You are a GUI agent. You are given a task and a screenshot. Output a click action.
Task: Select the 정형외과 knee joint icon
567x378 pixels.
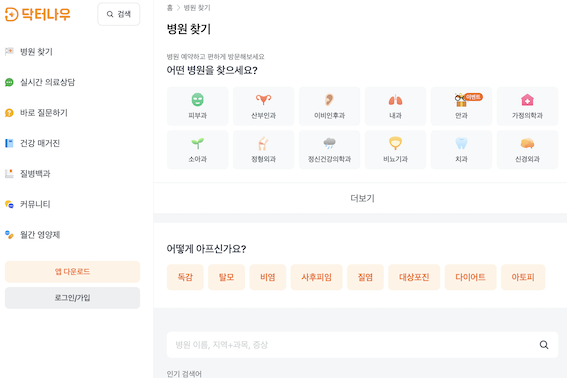[264, 143]
